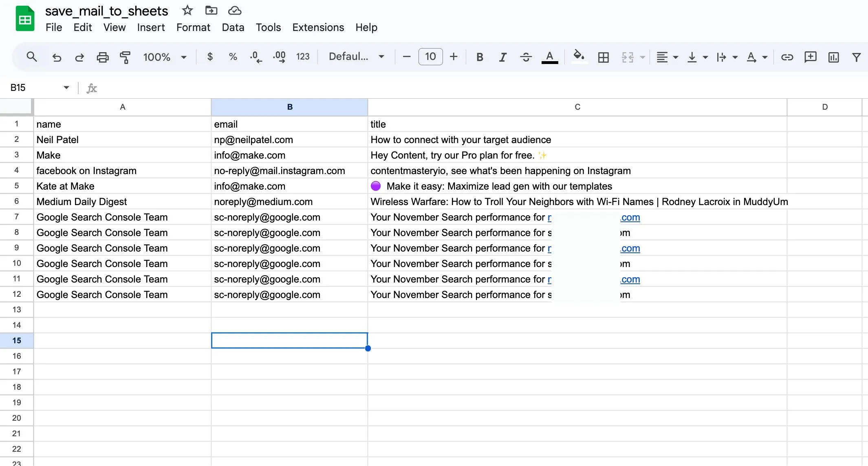Click the merge cells icon
This screenshot has height=466, width=868.
pyautogui.click(x=628, y=57)
